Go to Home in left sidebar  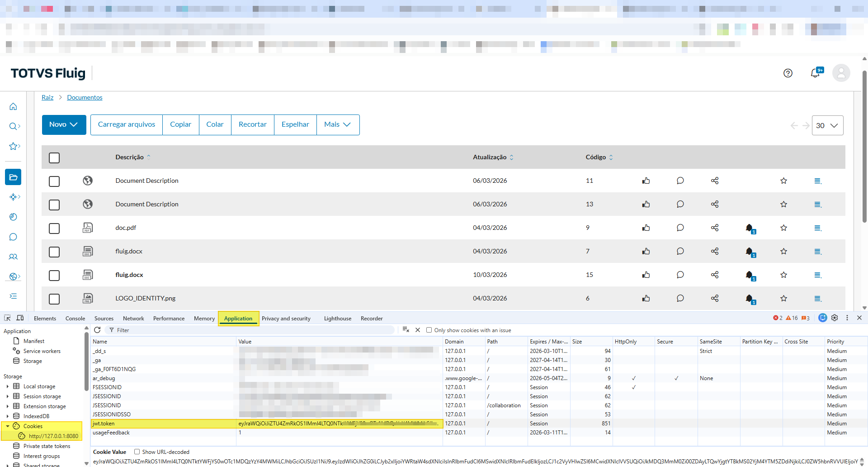pos(13,106)
